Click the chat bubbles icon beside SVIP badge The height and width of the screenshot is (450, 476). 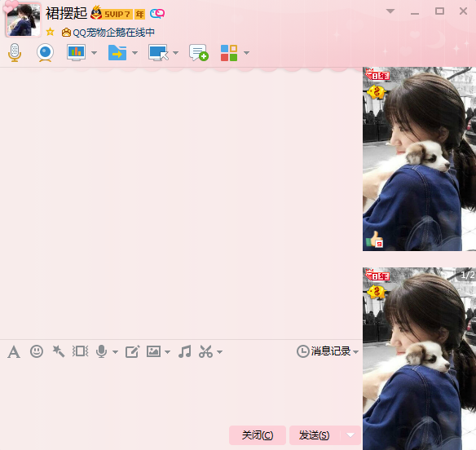(157, 14)
